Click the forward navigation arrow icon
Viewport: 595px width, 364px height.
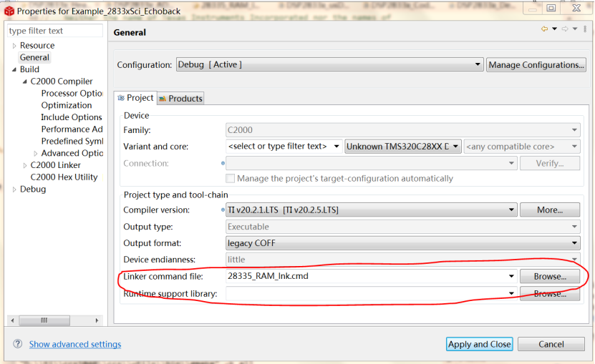click(x=565, y=29)
